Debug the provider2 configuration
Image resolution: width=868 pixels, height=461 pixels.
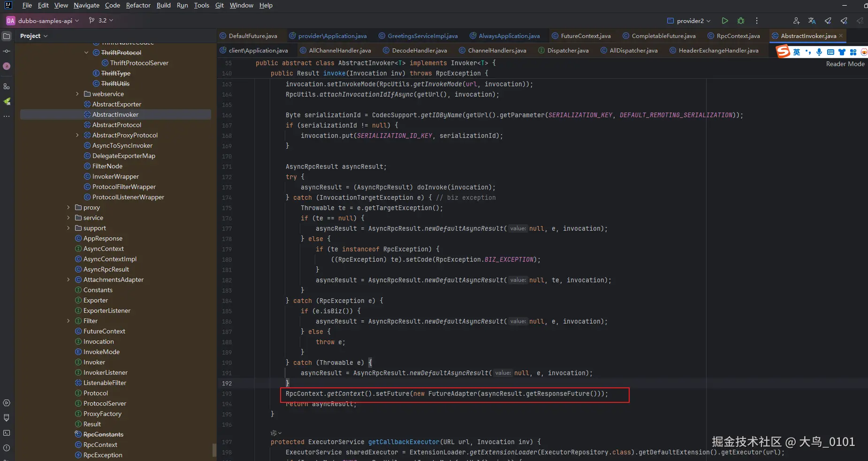pos(741,21)
